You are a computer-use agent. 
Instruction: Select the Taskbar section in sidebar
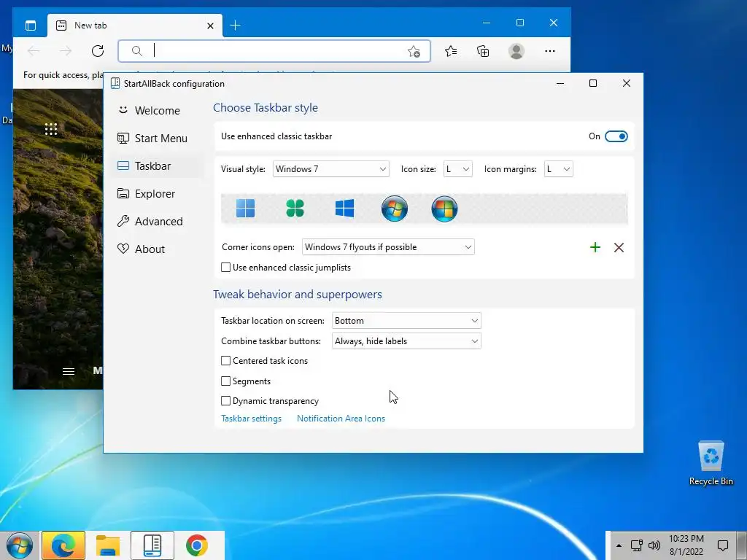(x=158, y=166)
